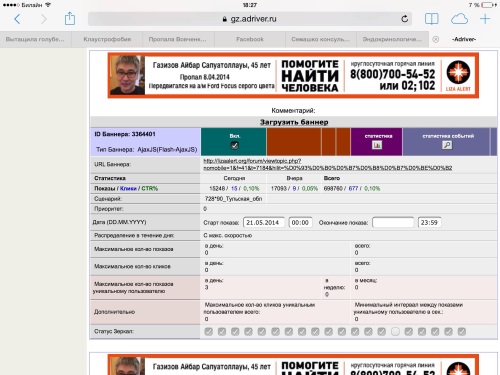Image resolution: width=500 pixels, height=375 pixels.
Task: Open event statistics magnifier icon
Action: tap(447, 145)
